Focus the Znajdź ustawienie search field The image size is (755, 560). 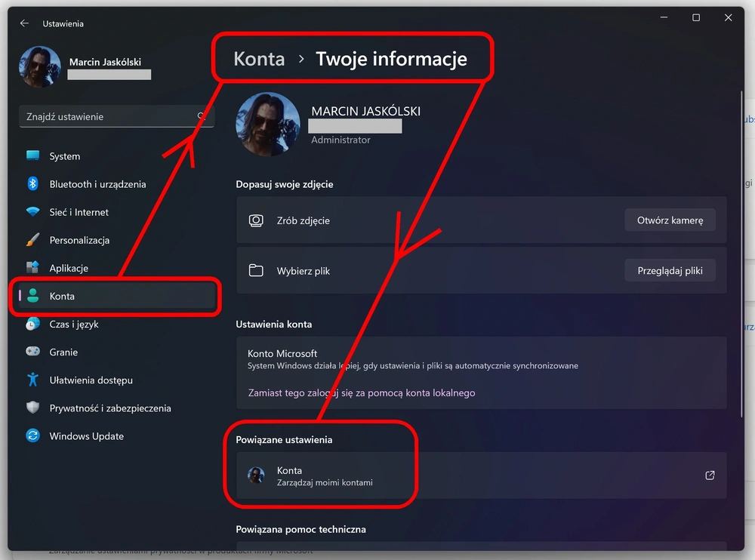(116, 116)
